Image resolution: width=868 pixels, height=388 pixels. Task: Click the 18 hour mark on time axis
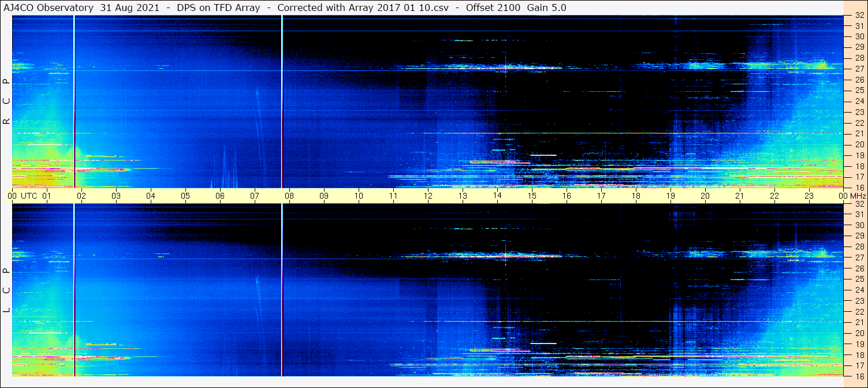[636, 196]
